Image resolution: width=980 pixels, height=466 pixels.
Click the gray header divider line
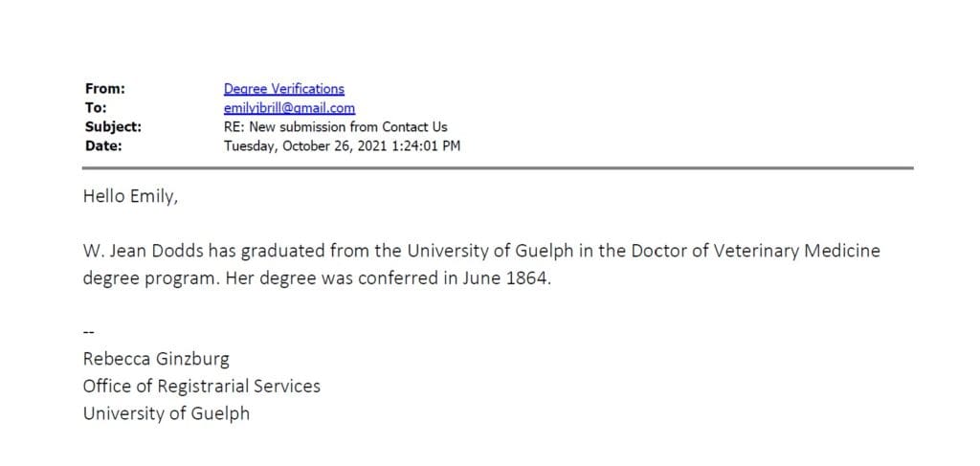(x=498, y=168)
